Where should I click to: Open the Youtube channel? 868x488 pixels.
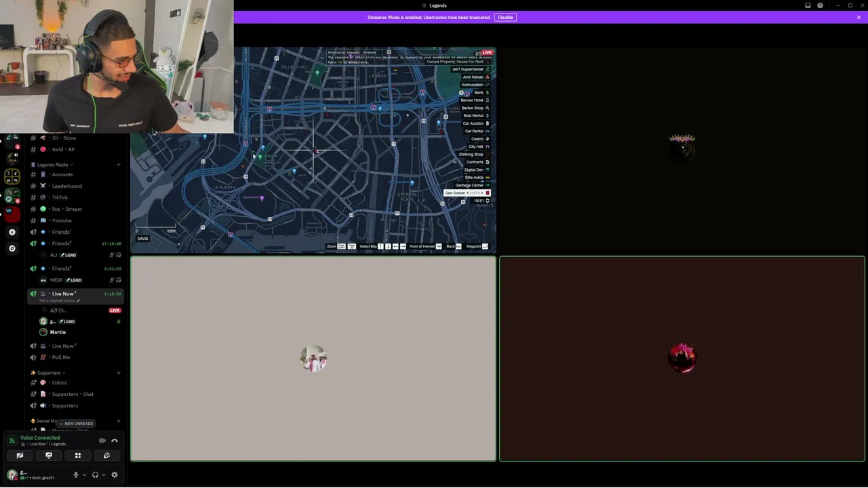pyautogui.click(x=75, y=220)
